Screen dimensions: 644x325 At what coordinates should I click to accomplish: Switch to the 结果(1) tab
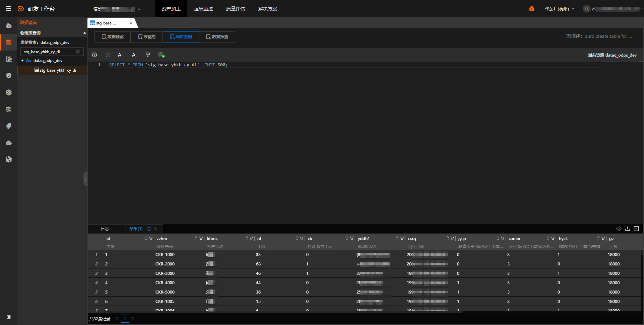(136, 229)
